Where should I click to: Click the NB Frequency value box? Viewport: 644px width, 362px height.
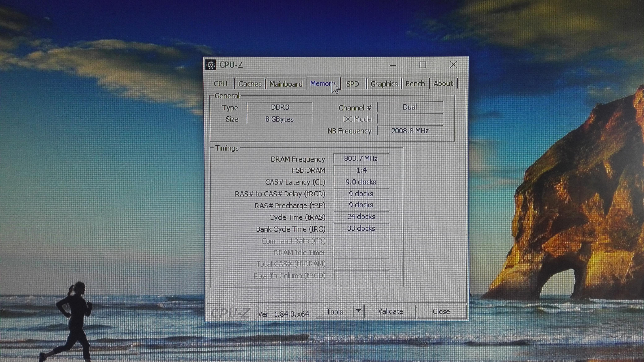point(410,131)
